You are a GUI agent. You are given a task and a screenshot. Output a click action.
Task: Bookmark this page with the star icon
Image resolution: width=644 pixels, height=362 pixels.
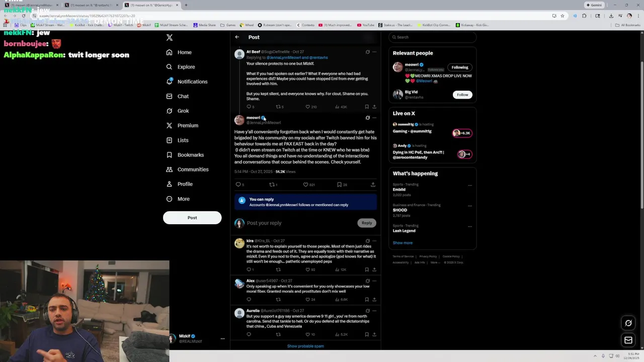(562, 16)
